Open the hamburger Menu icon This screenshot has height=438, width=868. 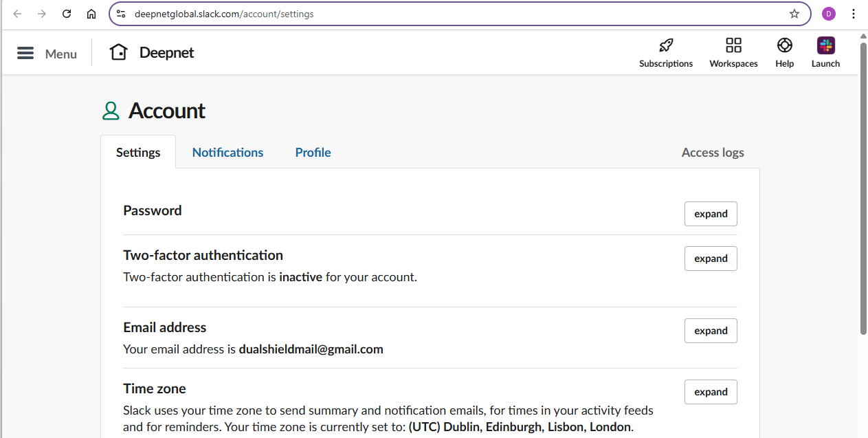[x=25, y=54]
